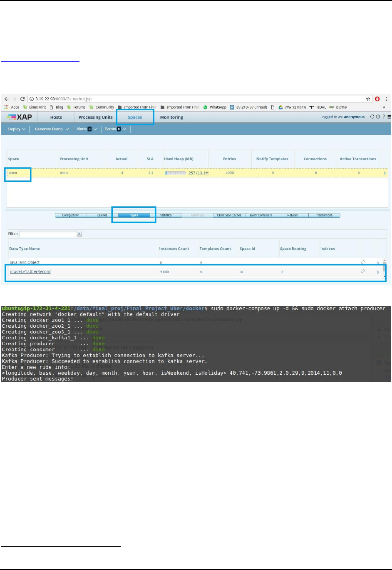This screenshot has width=392, height=570.
Task: Open TIDAL bookmark
Action: [x=318, y=107]
